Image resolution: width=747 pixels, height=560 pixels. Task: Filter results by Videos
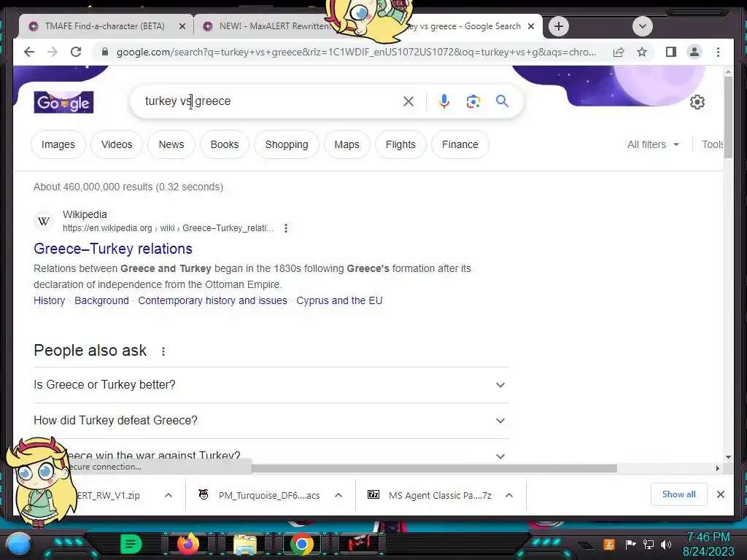(x=117, y=144)
